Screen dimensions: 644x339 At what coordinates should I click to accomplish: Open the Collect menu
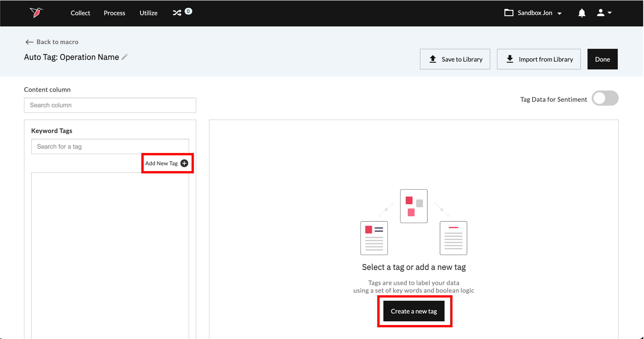(80, 13)
